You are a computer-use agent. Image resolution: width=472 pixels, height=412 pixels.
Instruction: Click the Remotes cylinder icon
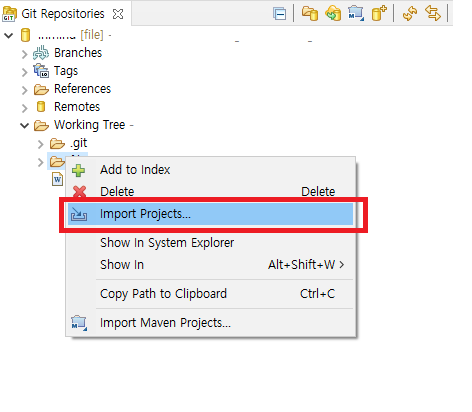click(x=41, y=107)
